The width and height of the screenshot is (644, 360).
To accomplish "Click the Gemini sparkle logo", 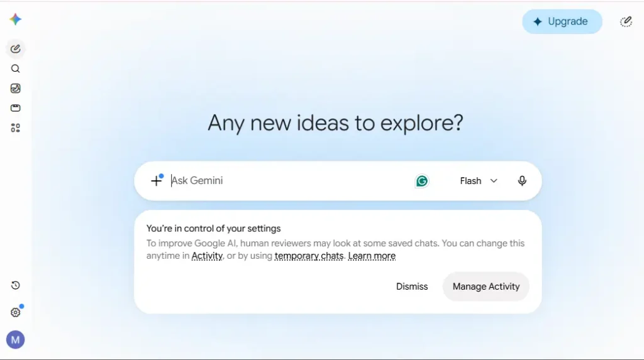I will point(16,19).
